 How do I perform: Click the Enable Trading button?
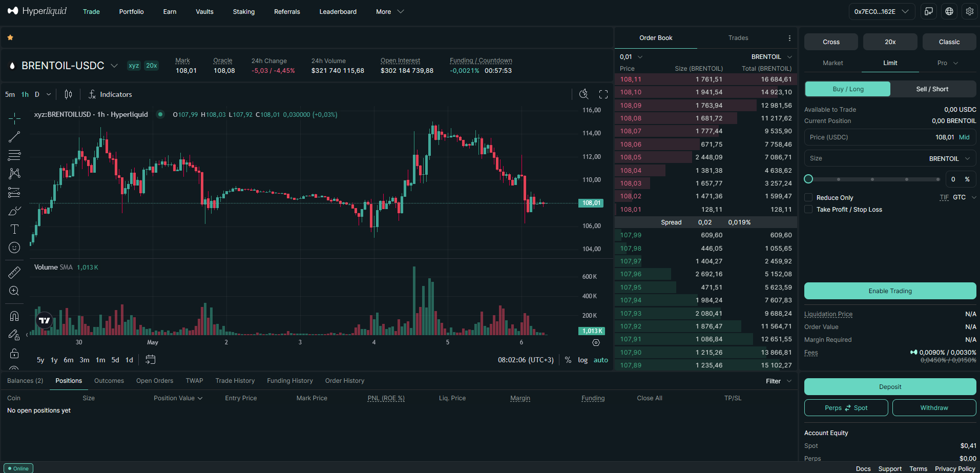890,291
